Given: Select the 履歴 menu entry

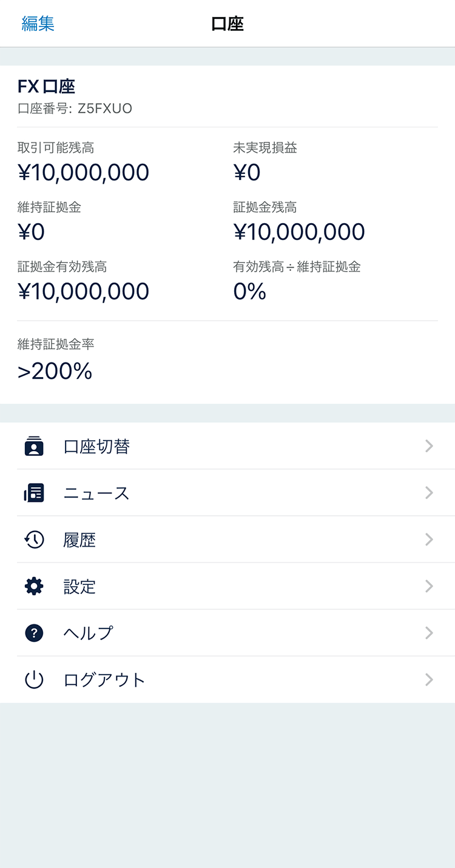Looking at the screenshot, I should coord(80,540).
